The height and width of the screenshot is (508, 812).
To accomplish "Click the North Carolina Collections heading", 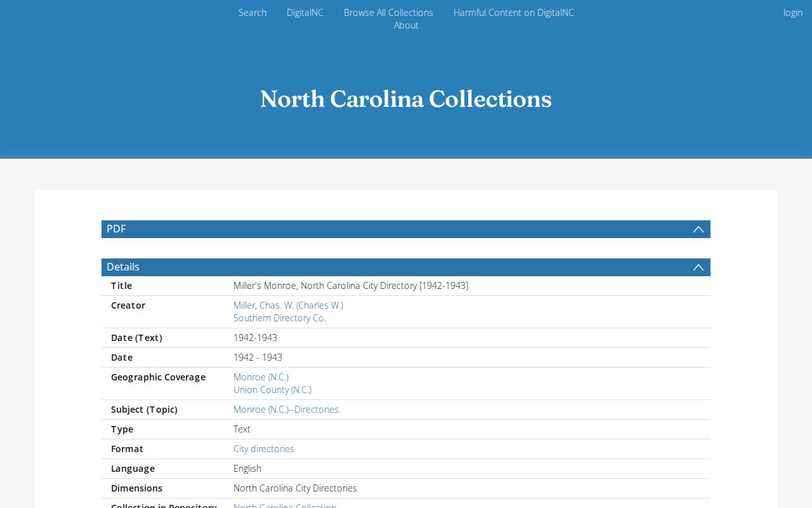I will [x=406, y=99].
